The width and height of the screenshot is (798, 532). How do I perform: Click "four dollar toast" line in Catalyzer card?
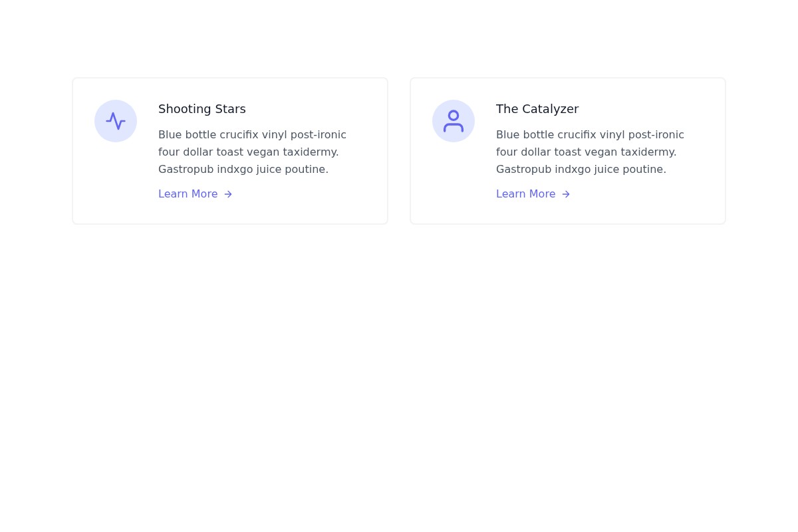tap(586, 152)
